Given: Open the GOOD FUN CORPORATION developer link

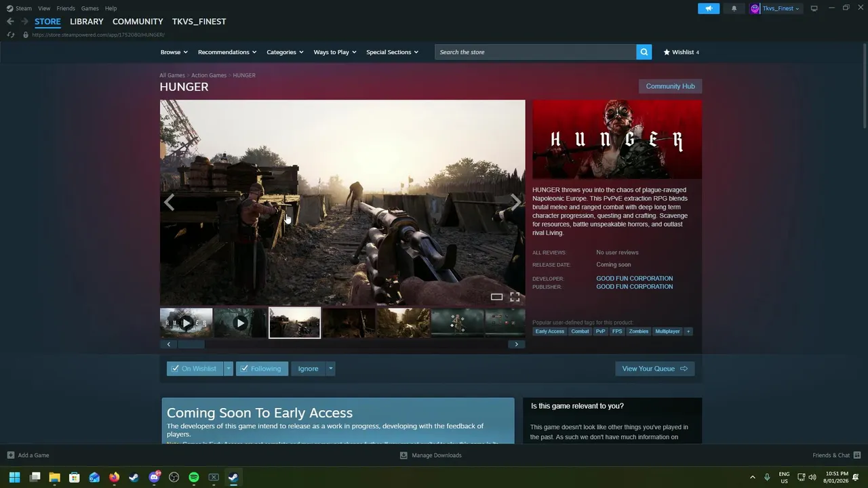Looking at the screenshot, I should (x=635, y=279).
